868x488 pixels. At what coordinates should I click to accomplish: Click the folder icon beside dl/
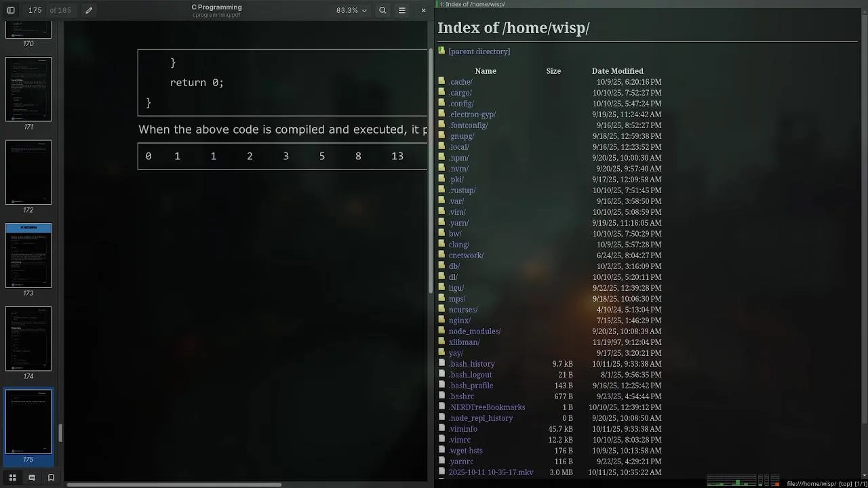(441, 277)
